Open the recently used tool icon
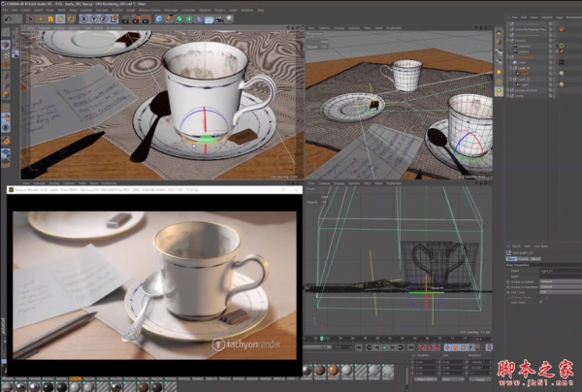The image size is (582, 392). 71,18
